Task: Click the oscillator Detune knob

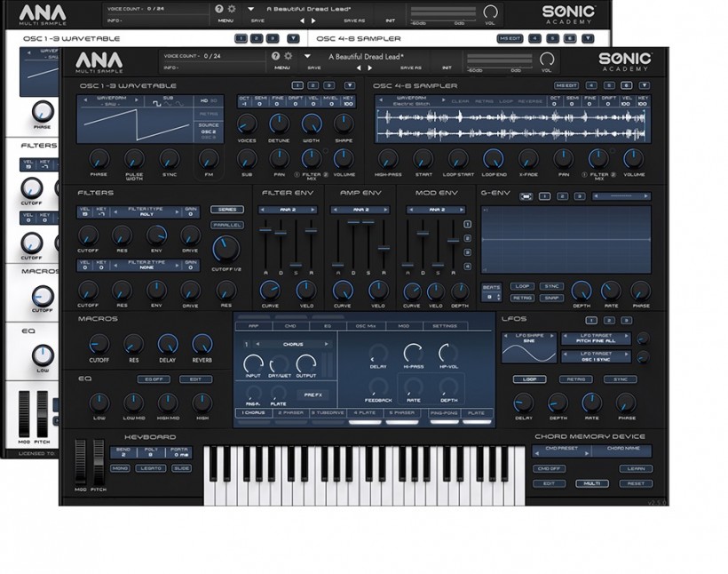Action: coord(279,124)
